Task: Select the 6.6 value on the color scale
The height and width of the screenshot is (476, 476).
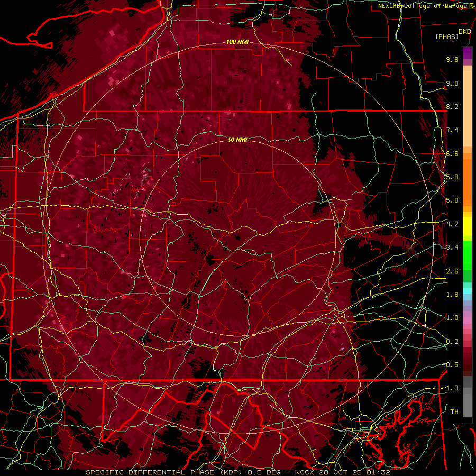Action: pyautogui.click(x=452, y=154)
